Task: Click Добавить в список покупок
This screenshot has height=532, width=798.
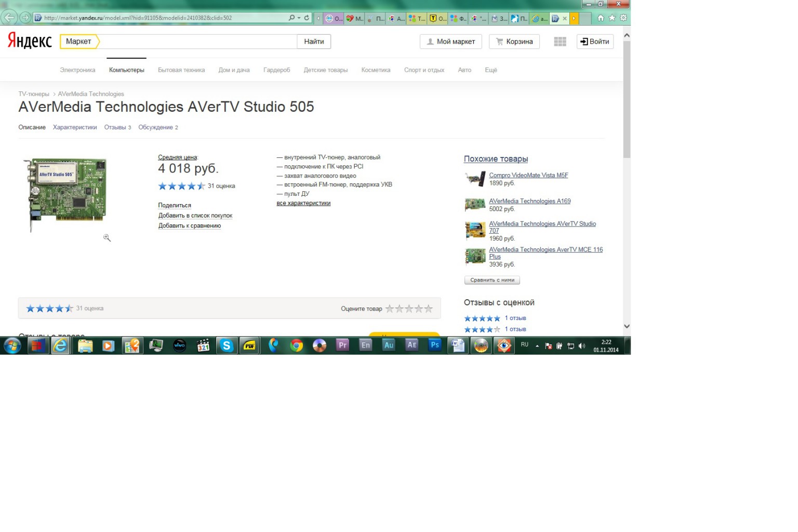Action: (195, 216)
